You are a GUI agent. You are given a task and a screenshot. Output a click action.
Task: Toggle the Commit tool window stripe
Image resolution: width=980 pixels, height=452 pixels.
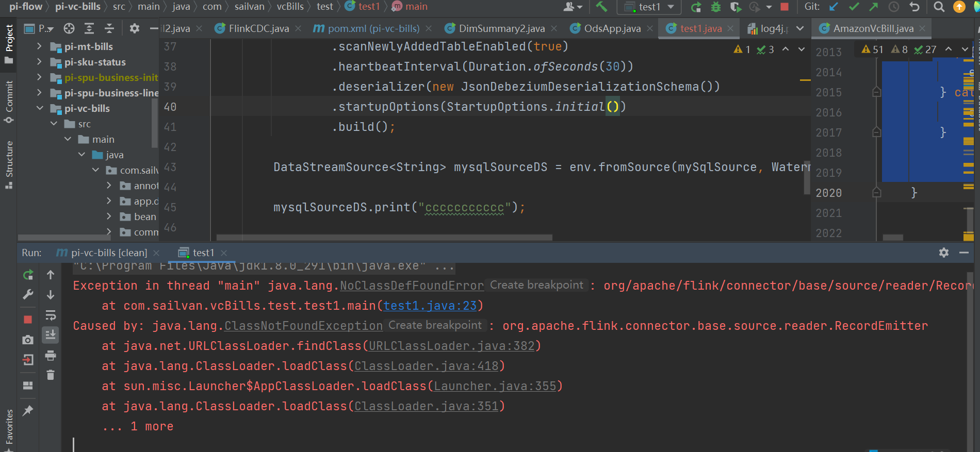(x=9, y=102)
